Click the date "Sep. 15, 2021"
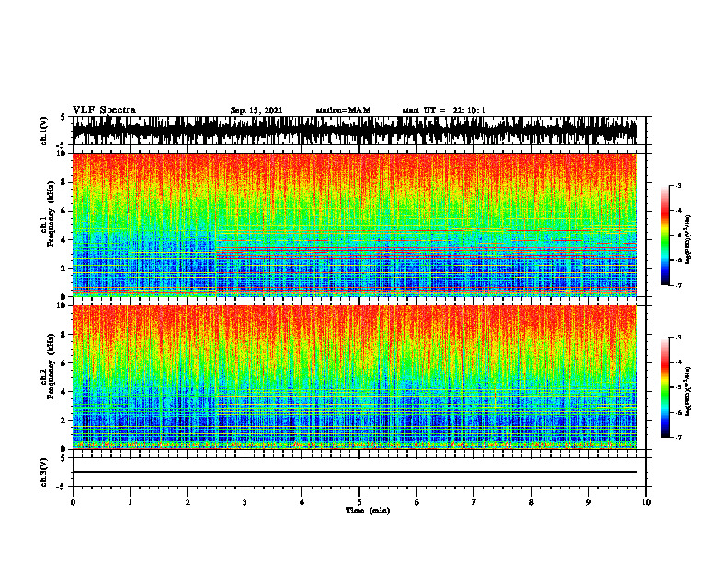Viewport: 728px width, 563px height. coord(256,110)
